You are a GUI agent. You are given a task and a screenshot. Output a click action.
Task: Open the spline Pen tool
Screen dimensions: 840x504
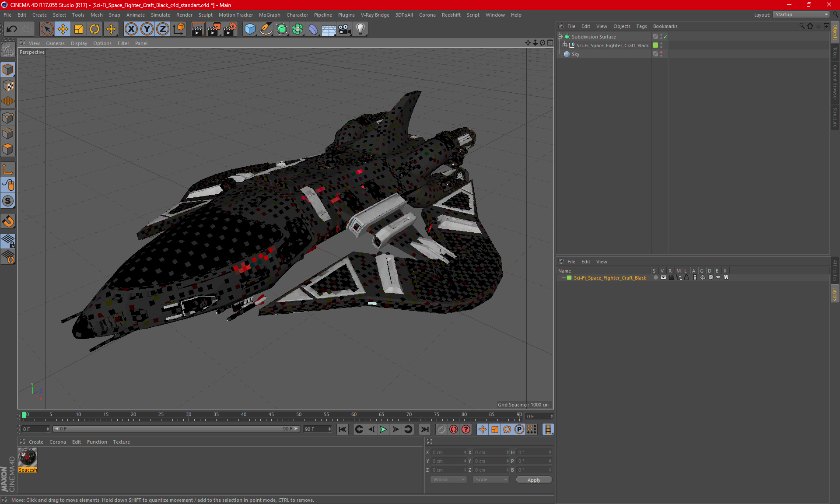tap(266, 29)
